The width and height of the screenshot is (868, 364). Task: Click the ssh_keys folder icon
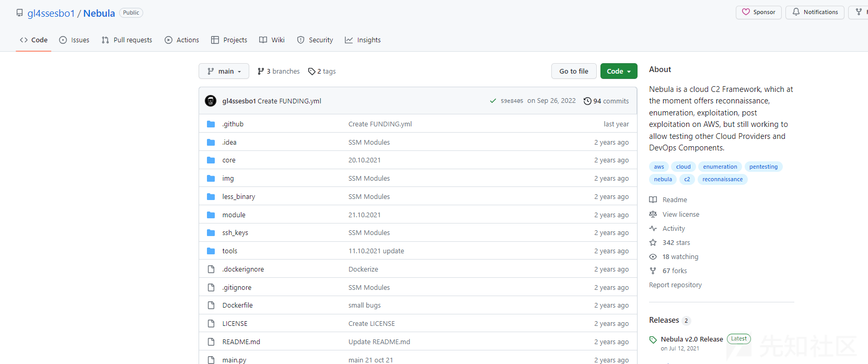pos(211,233)
